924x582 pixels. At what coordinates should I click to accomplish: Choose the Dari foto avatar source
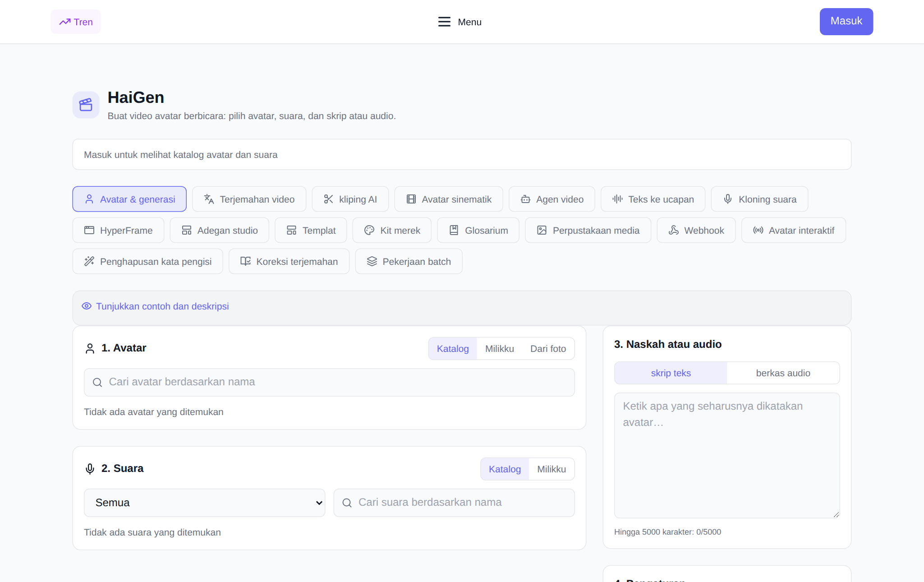click(548, 349)
